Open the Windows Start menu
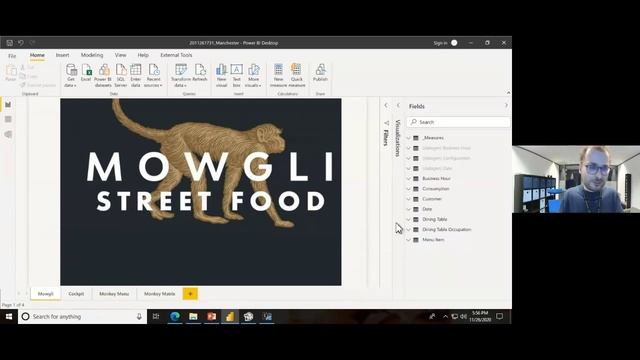 9,316
